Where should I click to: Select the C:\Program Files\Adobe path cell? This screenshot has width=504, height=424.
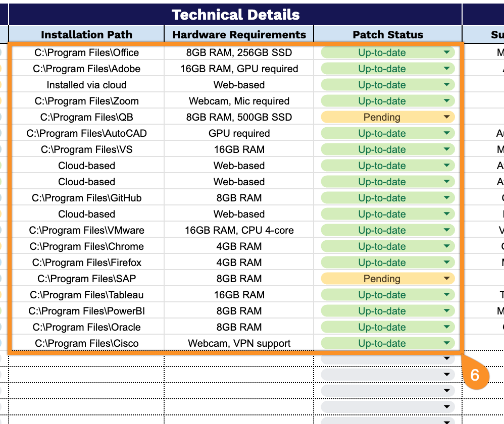click(86, 69)
